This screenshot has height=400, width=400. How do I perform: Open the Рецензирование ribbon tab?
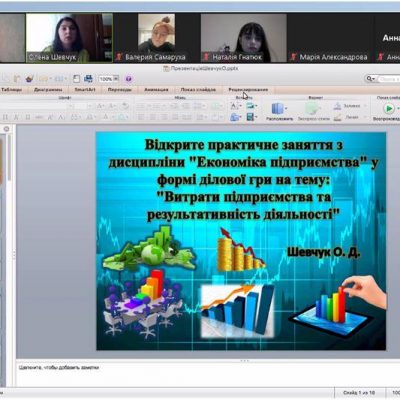(248, 90)
